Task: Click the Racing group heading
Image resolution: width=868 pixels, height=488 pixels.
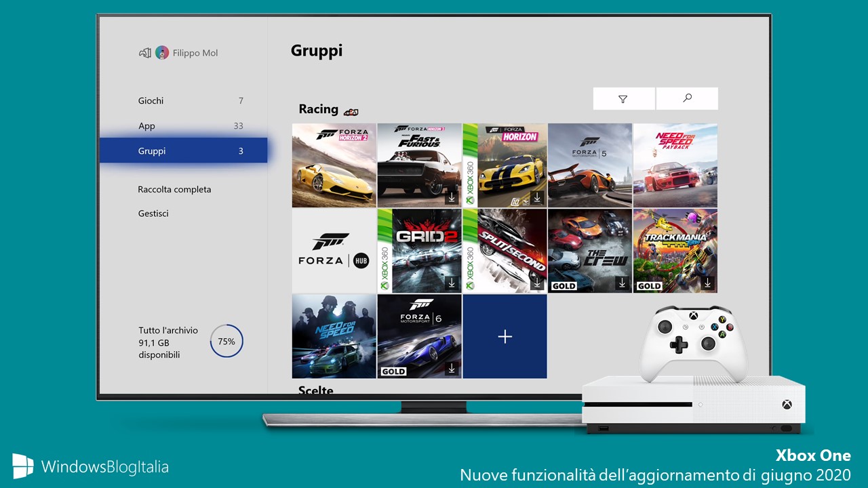Action: tap(318, 108)
